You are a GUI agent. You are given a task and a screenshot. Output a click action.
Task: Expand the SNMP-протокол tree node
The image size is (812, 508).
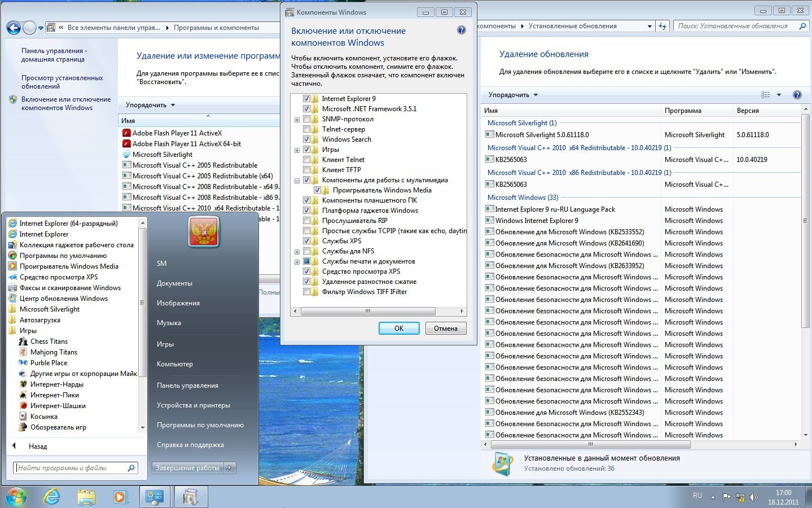tap(297, 120)
